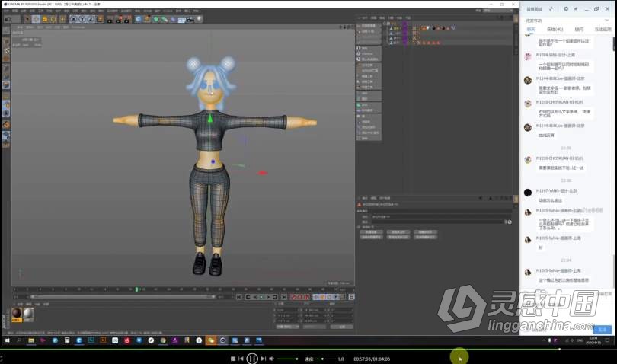Click the timeline preview range bar

pos(123,297)
